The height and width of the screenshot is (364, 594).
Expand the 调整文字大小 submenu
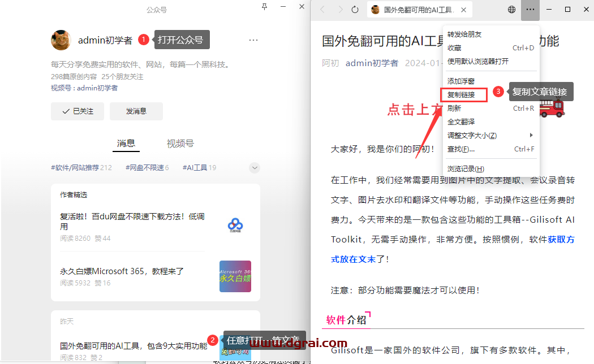point(489,136)
